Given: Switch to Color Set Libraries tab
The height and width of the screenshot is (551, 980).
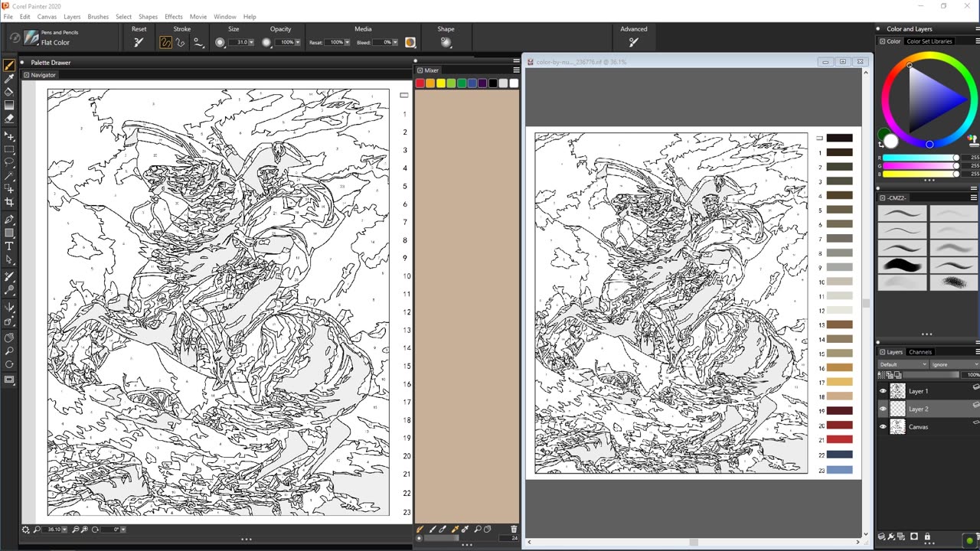Looking at the screenshot, I should point(929,41).
